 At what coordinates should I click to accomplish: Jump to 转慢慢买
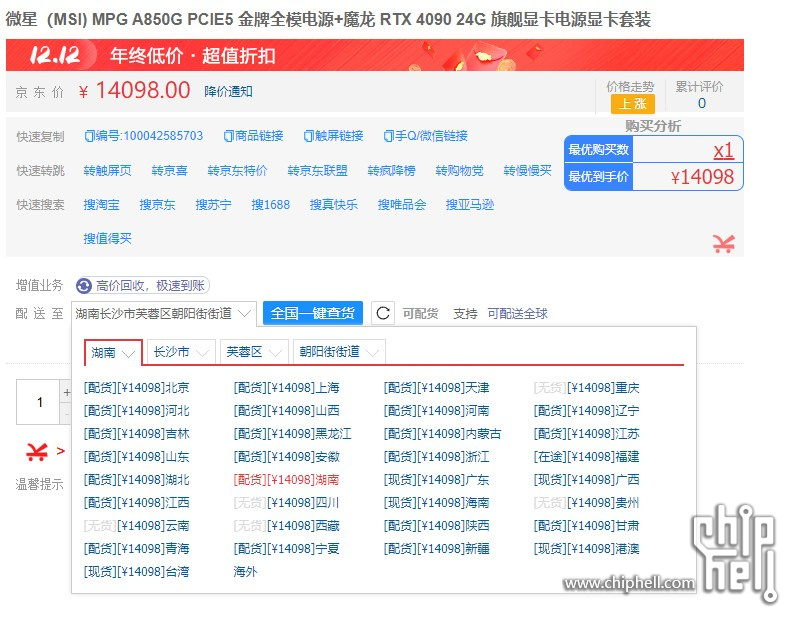pyautogui.click(x=527, y=171)
